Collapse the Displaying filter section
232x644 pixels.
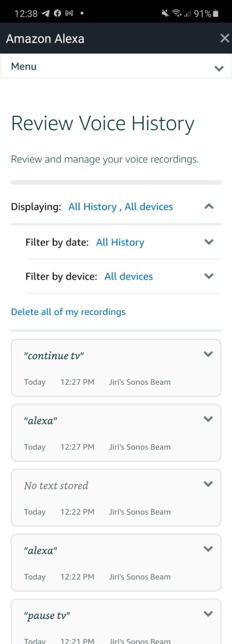pyautogui.click(x=209, y=206)
